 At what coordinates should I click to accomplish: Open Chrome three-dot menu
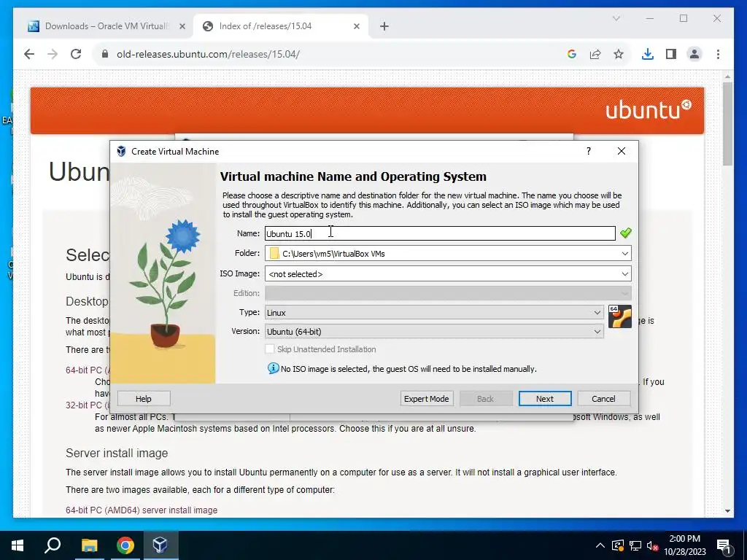(x=718, y=54)
